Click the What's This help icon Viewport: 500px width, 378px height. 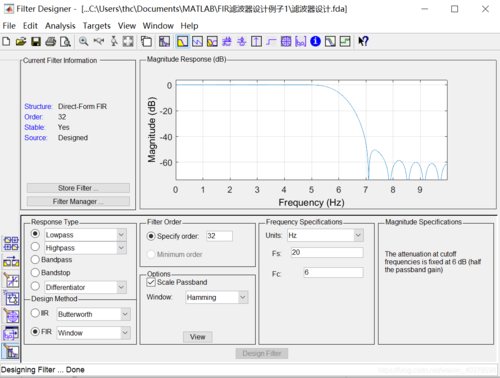(x=363, y=41)
